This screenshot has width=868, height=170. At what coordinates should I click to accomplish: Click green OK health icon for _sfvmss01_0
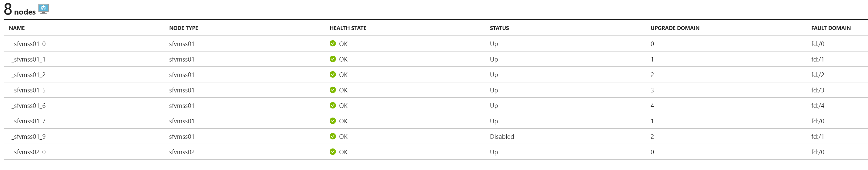[333, 43]
